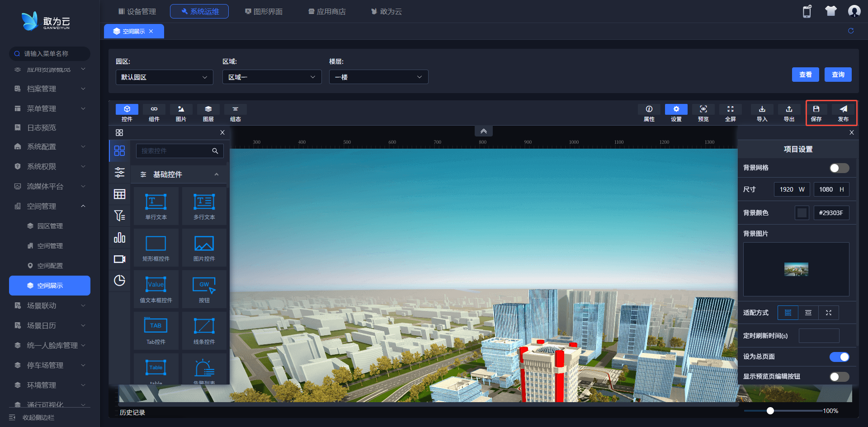This screenshot has width=868, height=427.
Task: Open 园区管理 in the sidebar
Action: tap(50, 226)
